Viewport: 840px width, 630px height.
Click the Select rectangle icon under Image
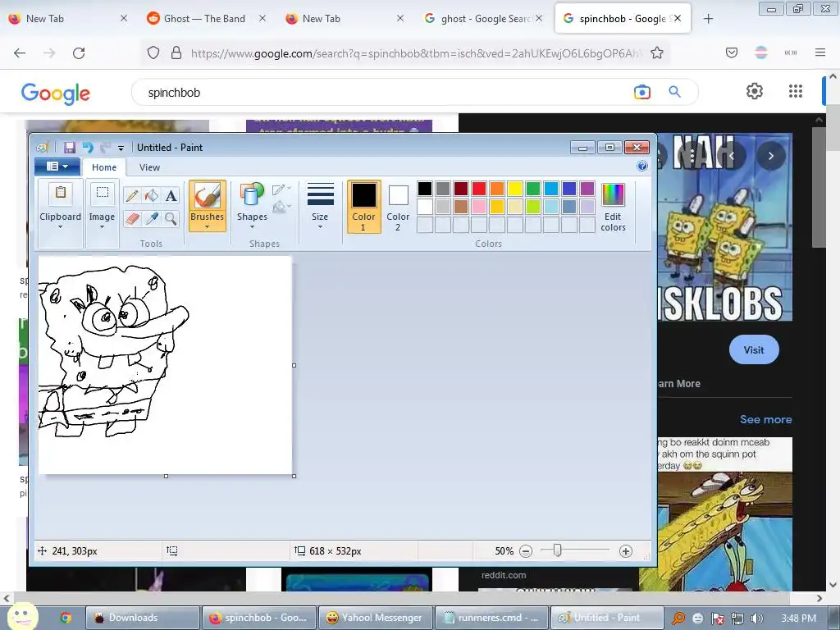click(x=102, y=194)
